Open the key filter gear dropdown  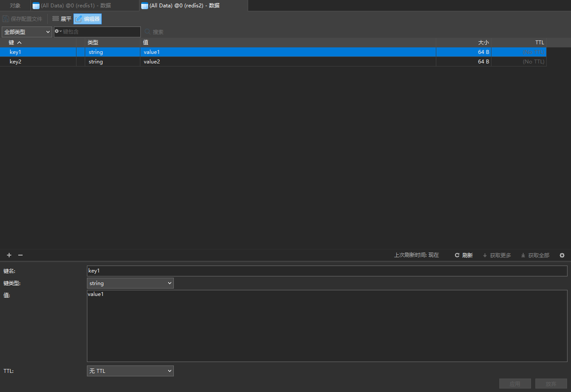pyautogui.click(x=58, y=32)
